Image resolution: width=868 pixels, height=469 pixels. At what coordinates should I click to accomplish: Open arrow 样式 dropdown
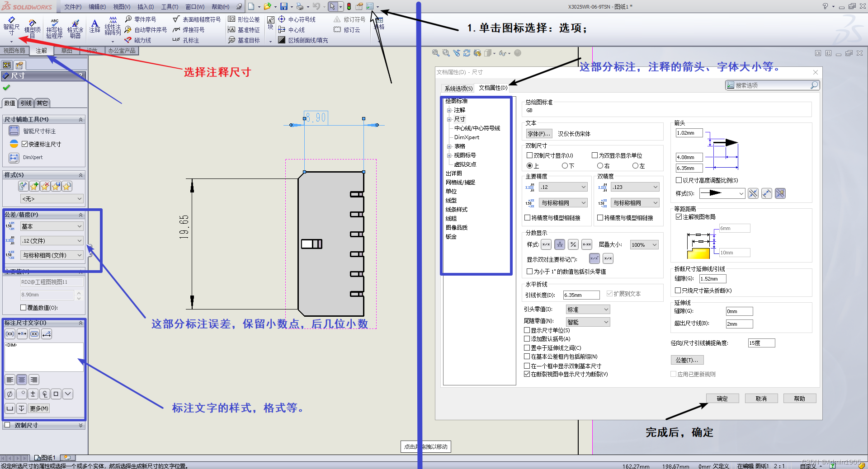(x=722, y=193)
